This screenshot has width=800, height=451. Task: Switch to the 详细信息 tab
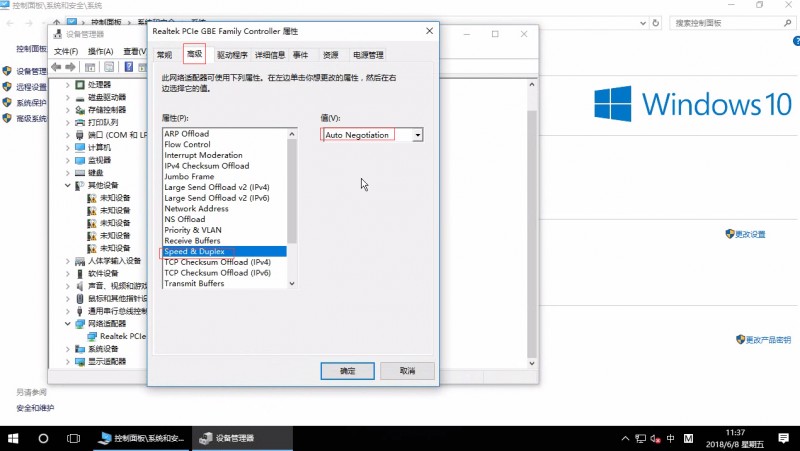pyautogui.click(x=270, y=55)
